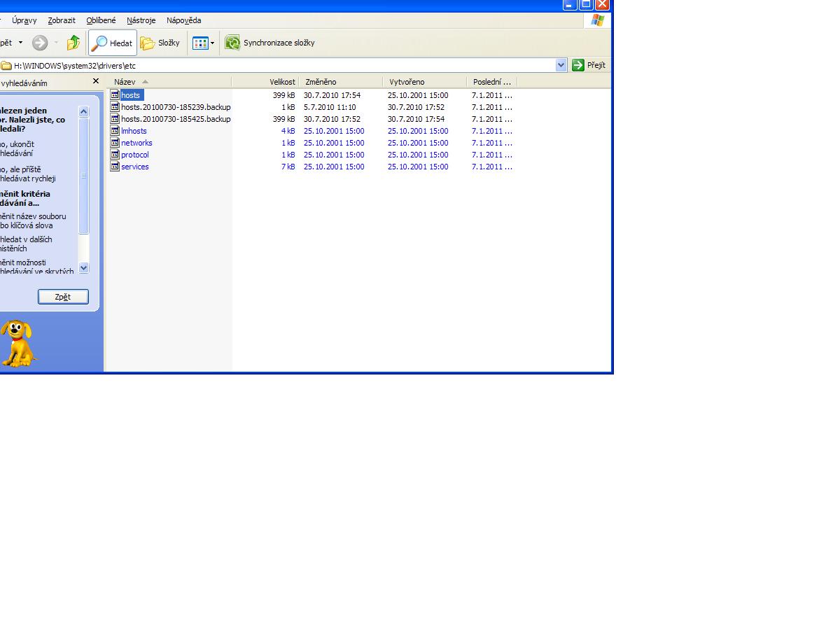
Task: Select the lmhosts file
Action: (x=134, y=131)
